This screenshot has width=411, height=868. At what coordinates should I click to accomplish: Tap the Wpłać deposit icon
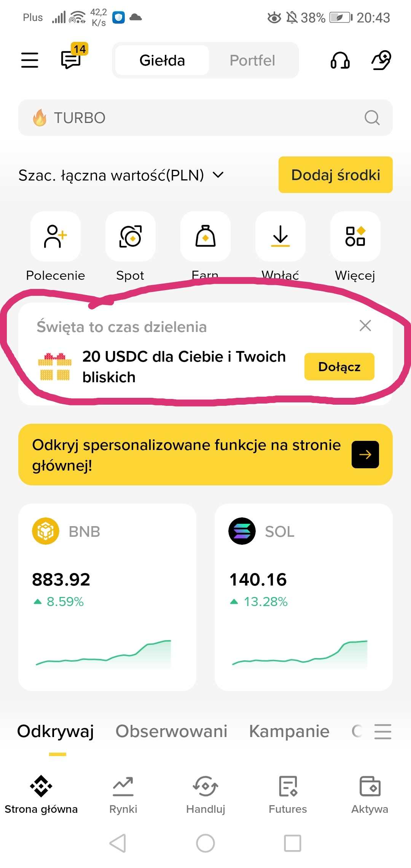click(x=280, y=237)
